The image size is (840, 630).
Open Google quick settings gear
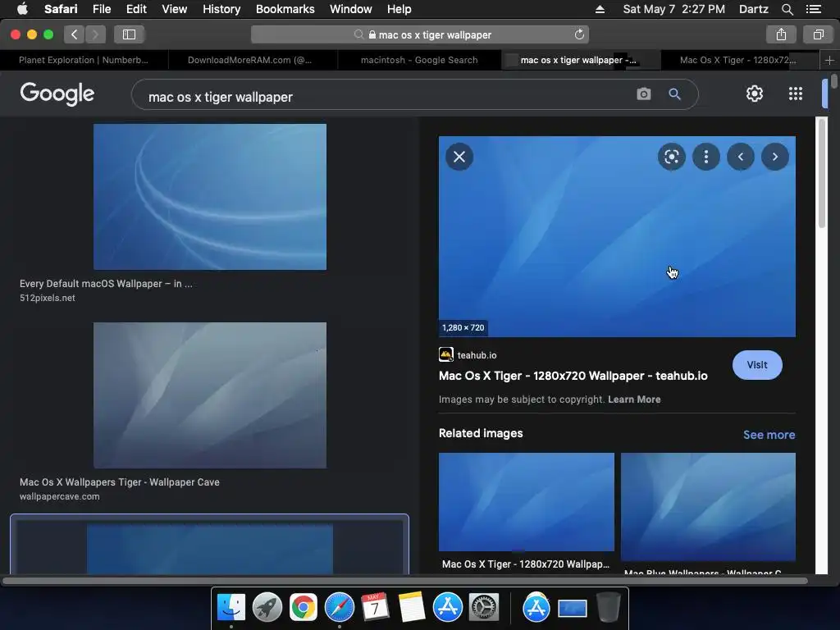coord(755,94)
